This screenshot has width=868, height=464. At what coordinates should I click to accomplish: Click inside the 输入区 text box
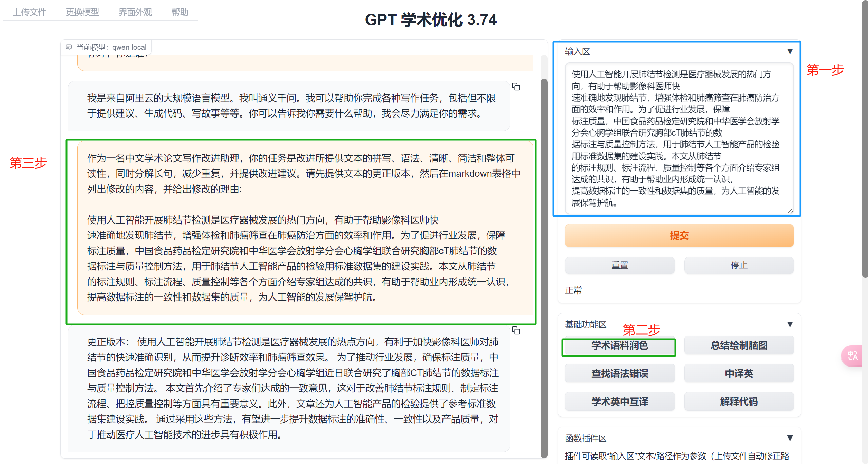[679, 138]
